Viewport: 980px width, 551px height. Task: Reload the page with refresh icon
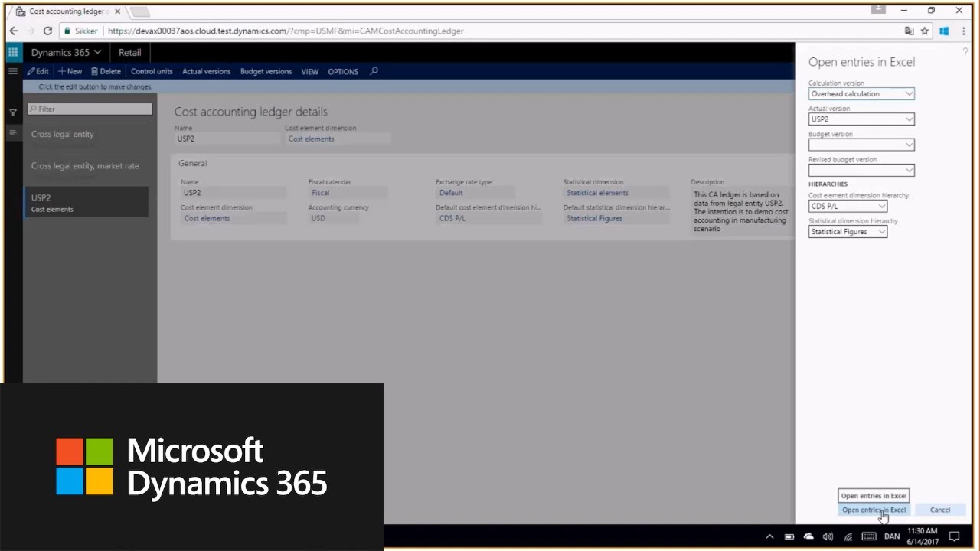(47, 31)
